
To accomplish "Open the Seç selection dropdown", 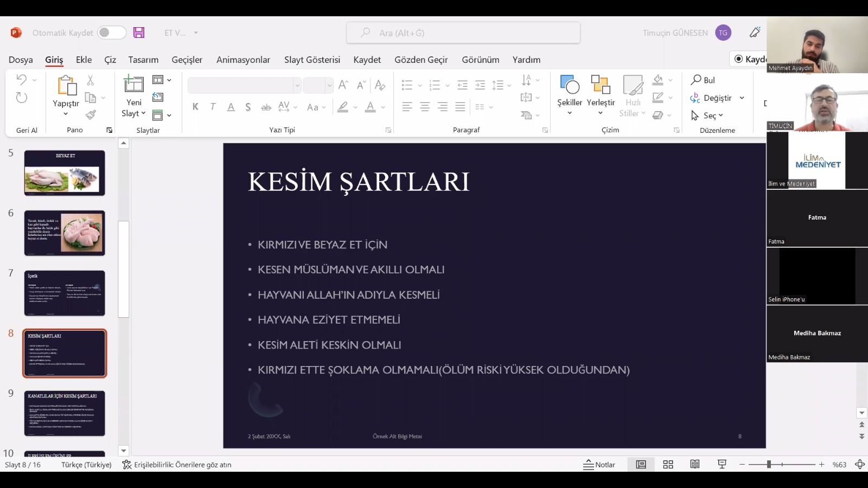I will pos(707,115).
